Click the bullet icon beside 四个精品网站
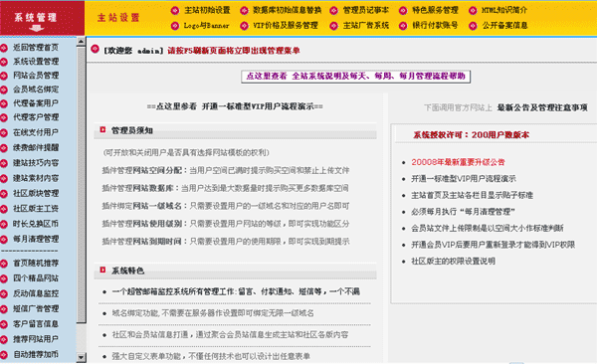This screenshot has height=364, width=597. (4, 278)
